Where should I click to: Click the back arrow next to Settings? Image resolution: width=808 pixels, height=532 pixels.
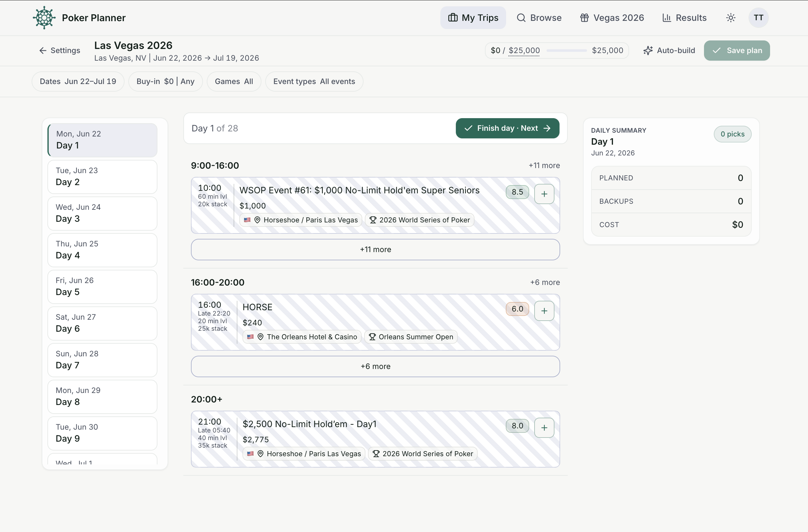[43, 51]
